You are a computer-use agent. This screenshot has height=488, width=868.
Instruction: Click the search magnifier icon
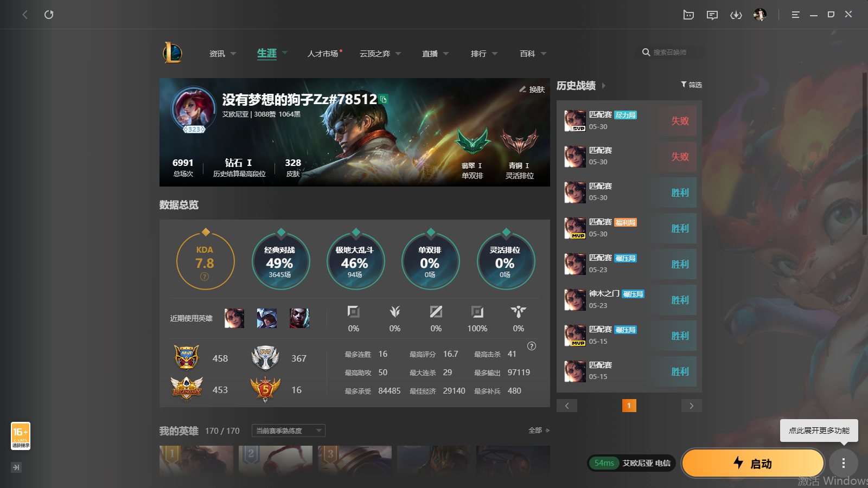(646, 53)
